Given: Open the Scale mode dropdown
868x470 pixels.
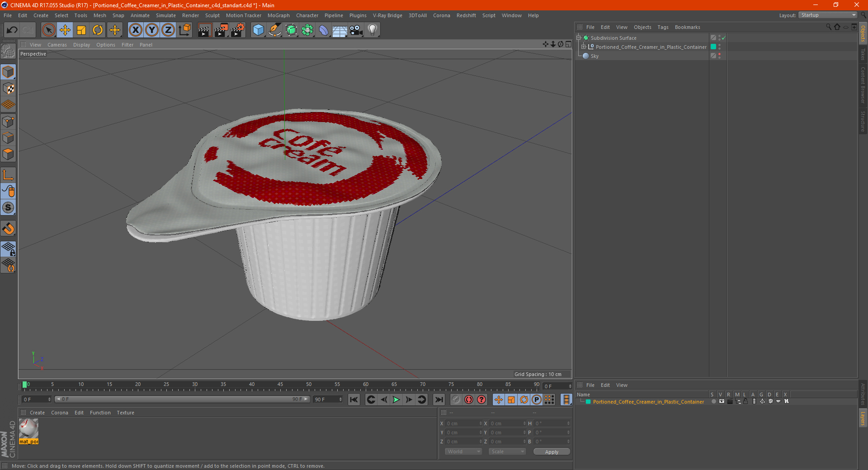Looking at the screenshot, I should tap(507, 451).
